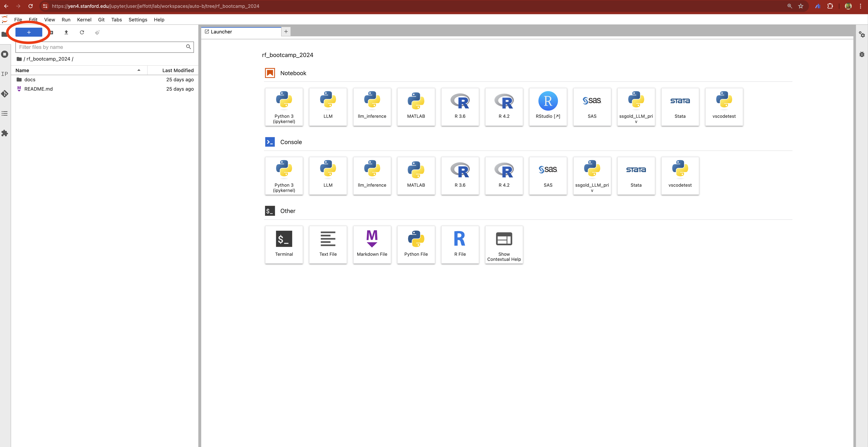
Task: Create an R 3.6 notebook
Action: 460,107
